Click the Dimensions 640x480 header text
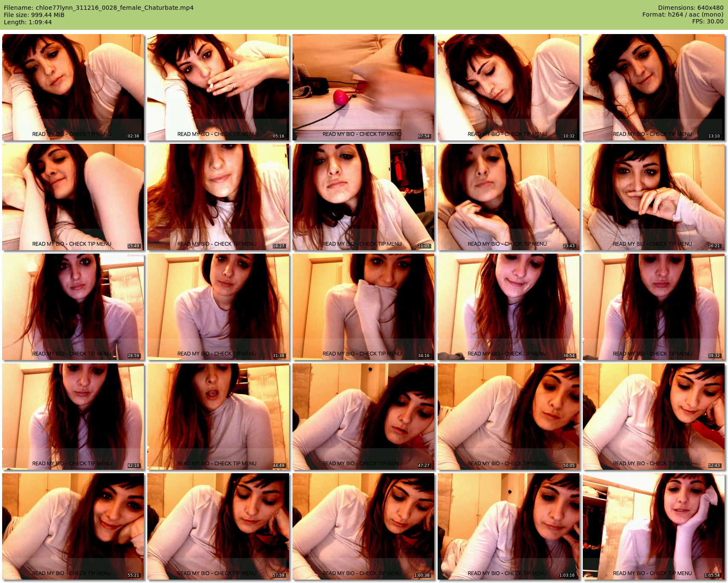728x583 pixels. (691, 8)
